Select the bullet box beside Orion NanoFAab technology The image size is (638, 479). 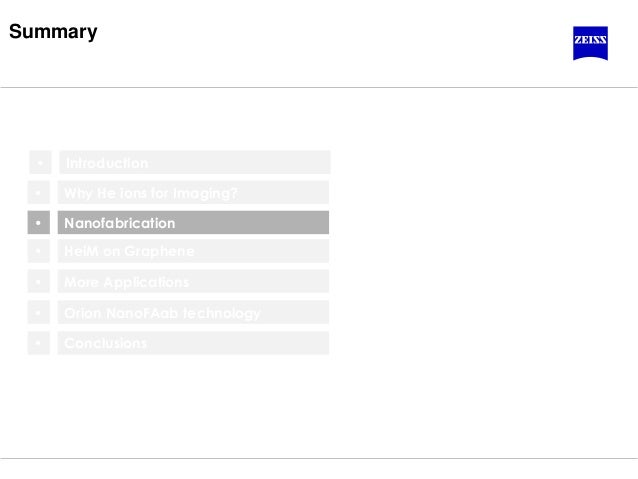click(x=39, y=312)
